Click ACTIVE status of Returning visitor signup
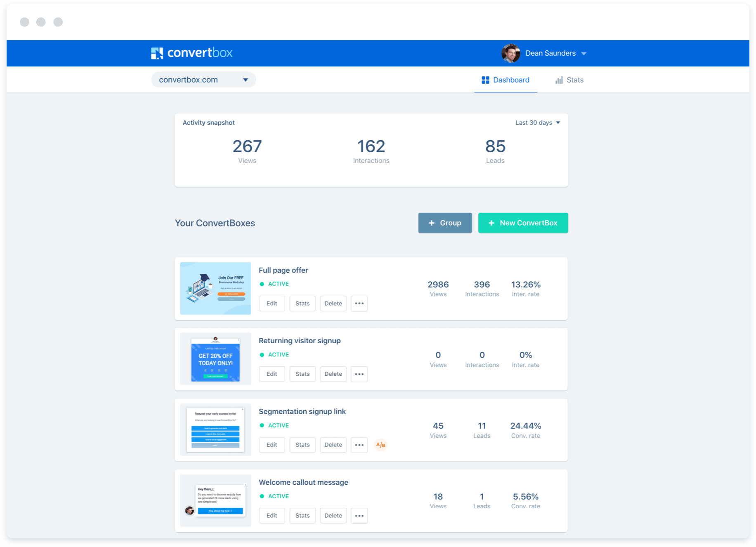The height and width of the screenshot is (547, 756). [x=274, y=355]
